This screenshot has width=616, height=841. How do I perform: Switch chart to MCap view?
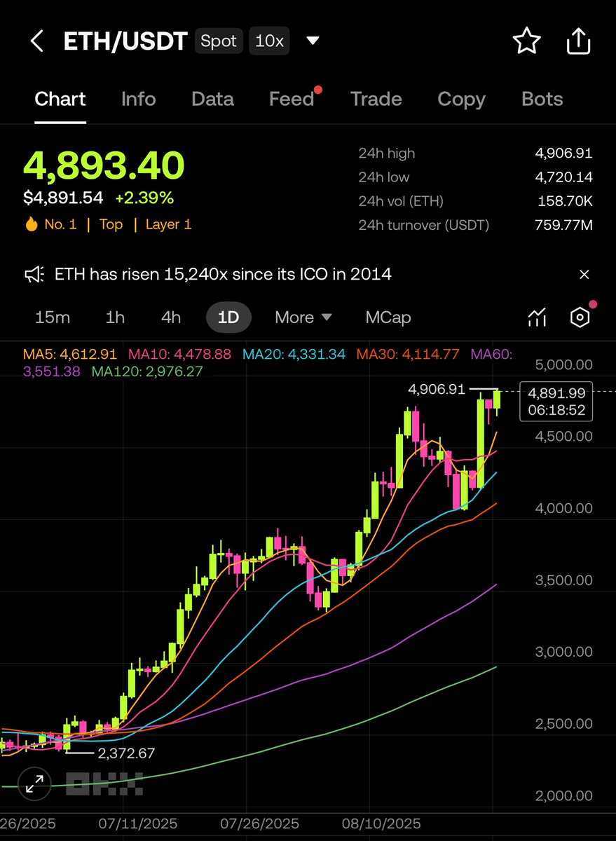pos(388,317)
